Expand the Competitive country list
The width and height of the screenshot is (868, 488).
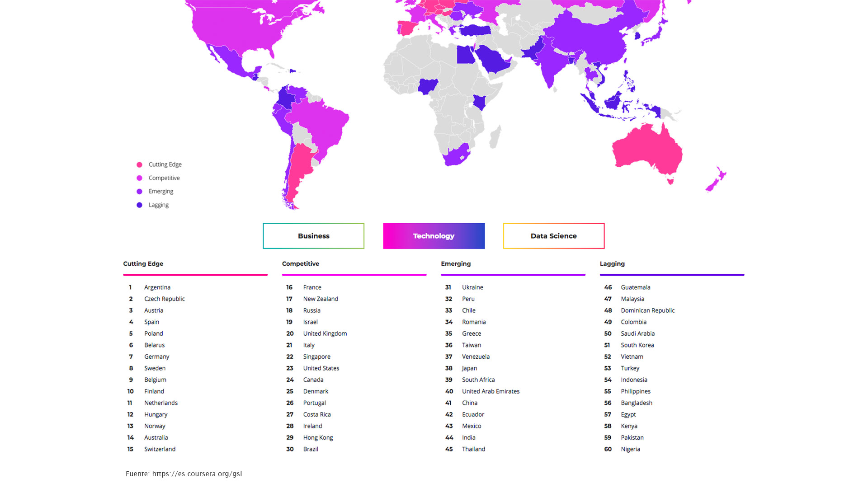301,264
